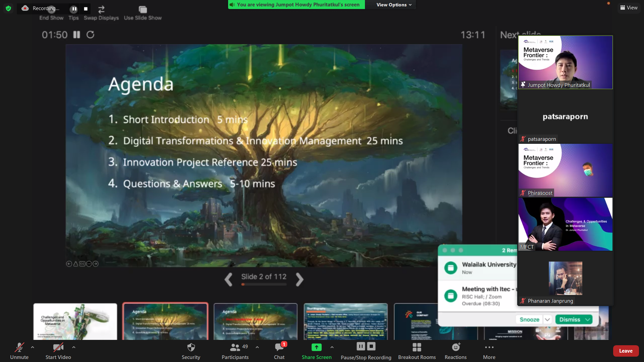Open the Reactions menu

455,351
